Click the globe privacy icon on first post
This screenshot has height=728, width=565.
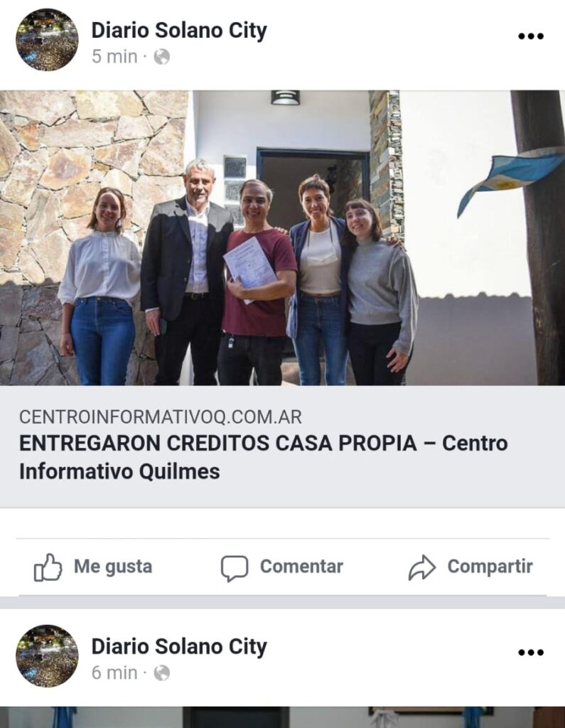pyautogui.click(x=161, y=57)
